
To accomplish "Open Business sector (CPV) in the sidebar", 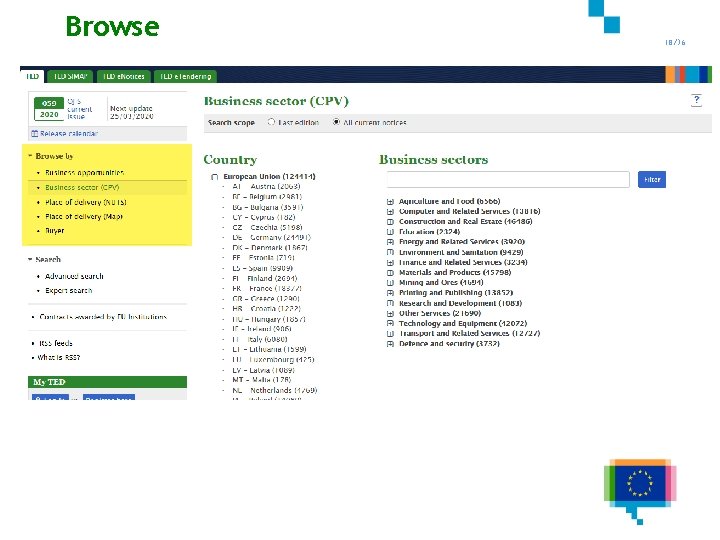I will 82,187.
